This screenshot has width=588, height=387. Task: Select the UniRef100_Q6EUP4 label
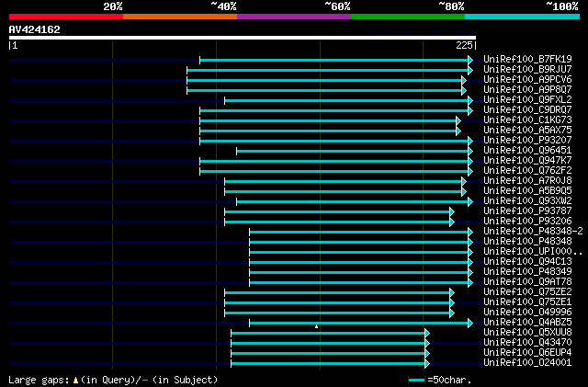[527, 353]
